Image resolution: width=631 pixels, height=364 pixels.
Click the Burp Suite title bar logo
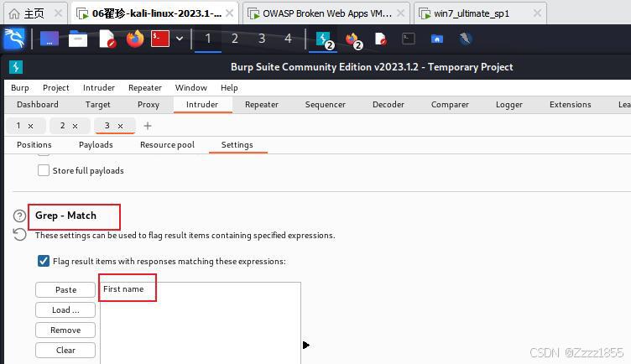click(x=16, y=67)
